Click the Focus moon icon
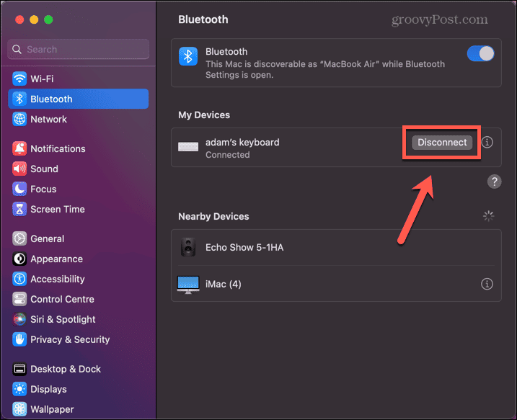The image size is (517, 420). pos(19,189)
